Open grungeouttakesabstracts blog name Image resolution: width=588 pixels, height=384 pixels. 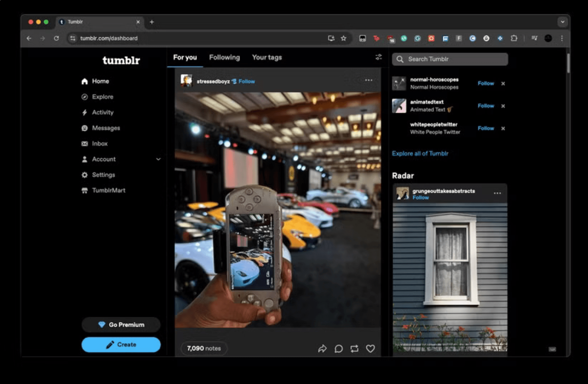tap(443, 191)
